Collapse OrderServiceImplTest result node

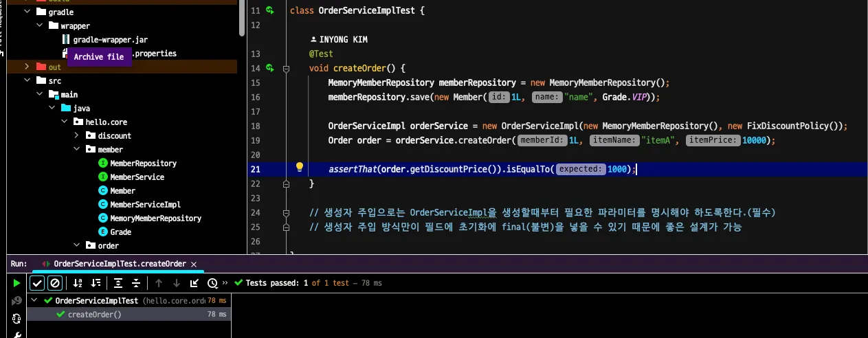coord(36,301)
